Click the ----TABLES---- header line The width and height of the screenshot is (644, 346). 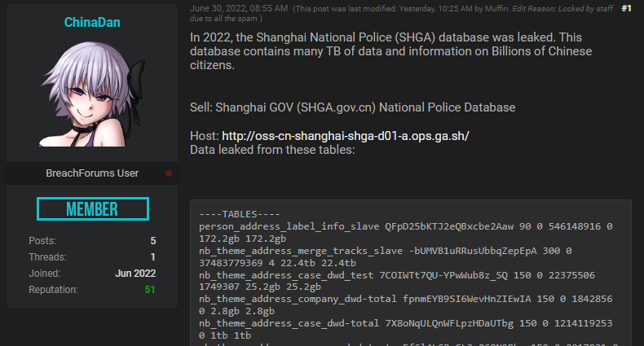240,214
